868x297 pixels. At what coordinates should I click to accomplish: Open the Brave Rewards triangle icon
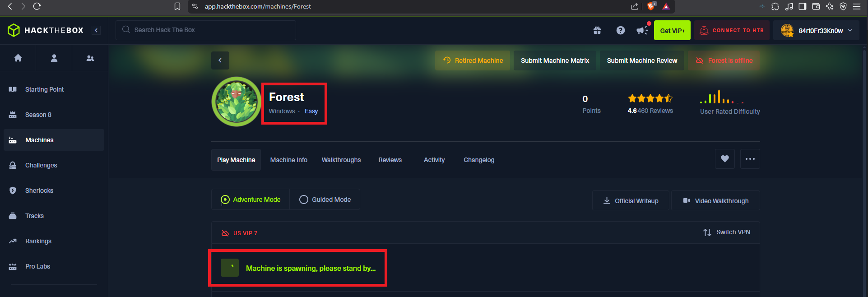pyautogui.click(x=666, y=6)
